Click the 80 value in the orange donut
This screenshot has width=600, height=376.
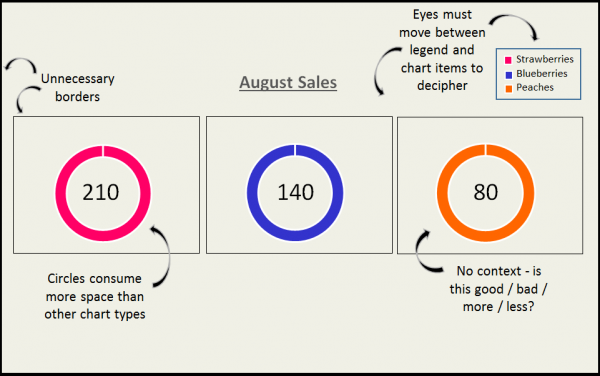click(486, 192)
